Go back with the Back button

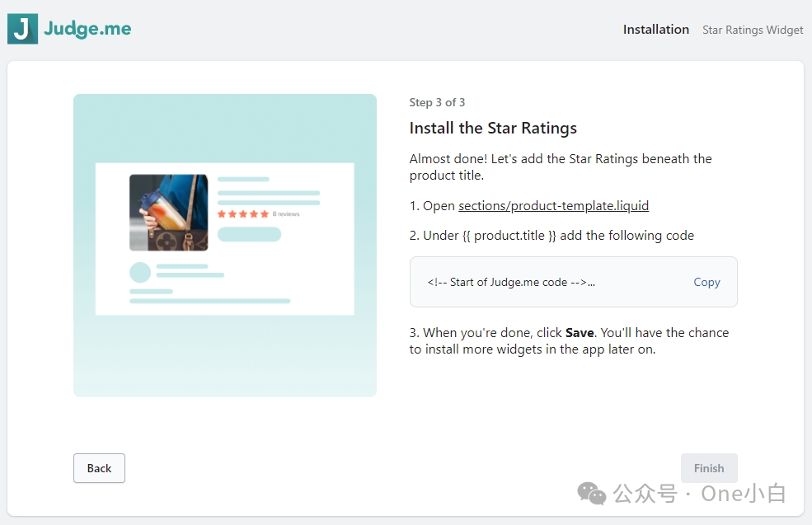(99, 468)
